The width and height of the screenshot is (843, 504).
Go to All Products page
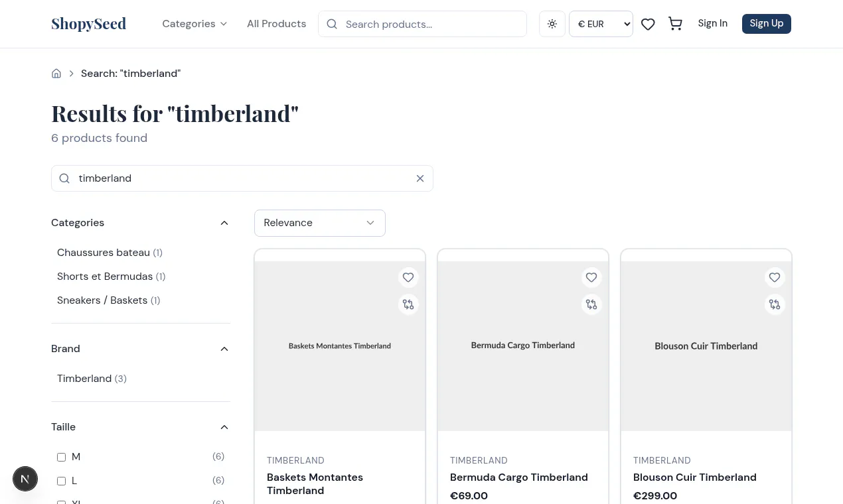click(x=276, y=24)
